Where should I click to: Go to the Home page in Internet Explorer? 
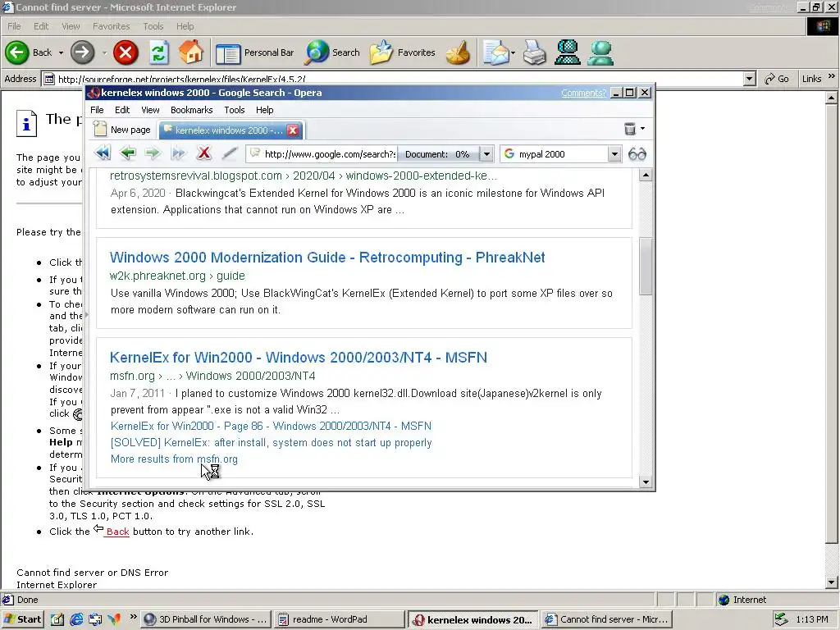pyautogui.click(x=191, y=52)
